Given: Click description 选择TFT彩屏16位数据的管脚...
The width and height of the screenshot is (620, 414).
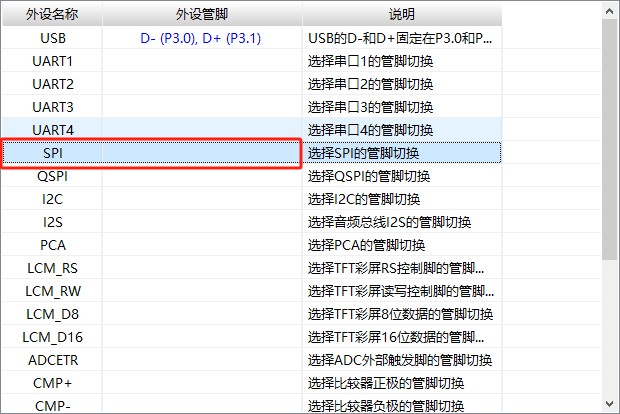Looking at the screenshot, I should 396,337.
